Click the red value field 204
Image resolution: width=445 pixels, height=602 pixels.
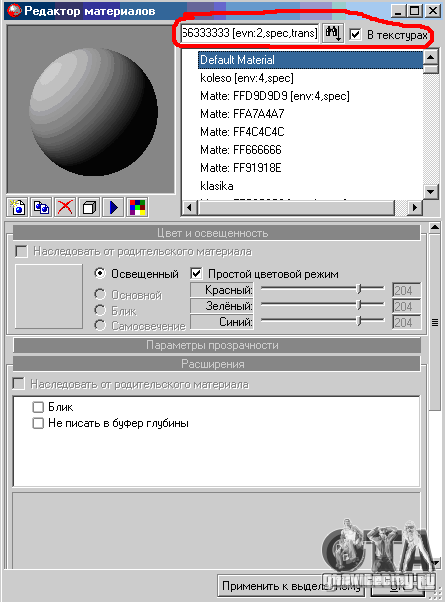click(x=407, y=291)
